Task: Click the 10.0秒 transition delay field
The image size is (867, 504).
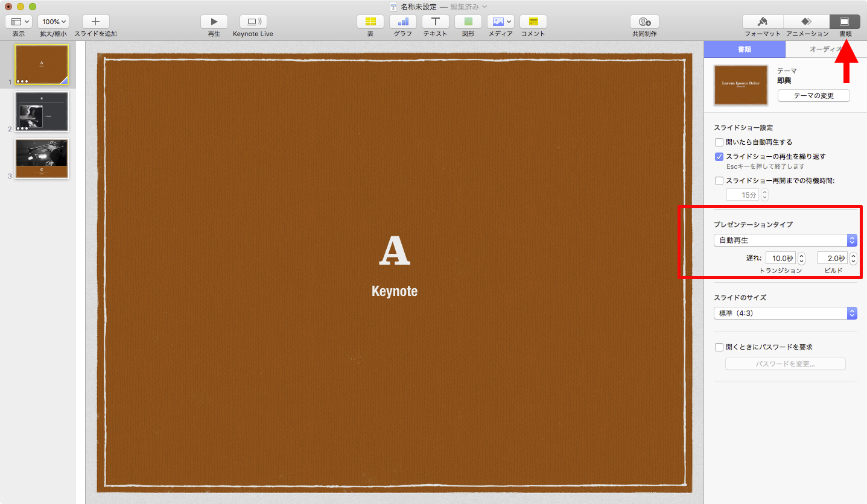Action: pyautogui.click(x=780, y=259)
